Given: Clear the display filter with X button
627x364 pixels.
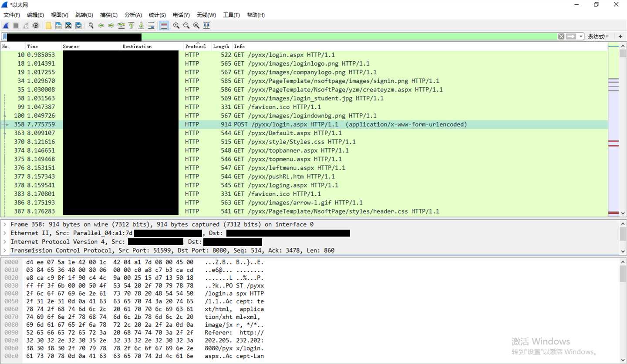Looking at the screenshot, I should coord(561,37).
